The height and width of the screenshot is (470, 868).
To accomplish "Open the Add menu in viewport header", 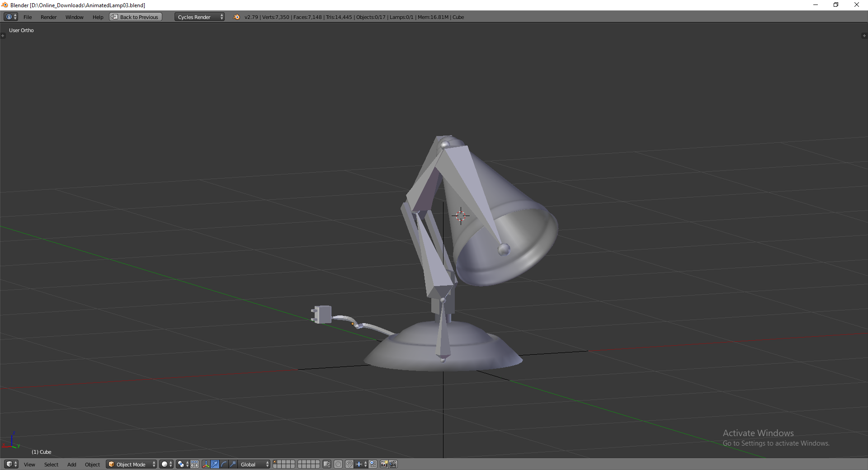I will (x=71, y=465).
